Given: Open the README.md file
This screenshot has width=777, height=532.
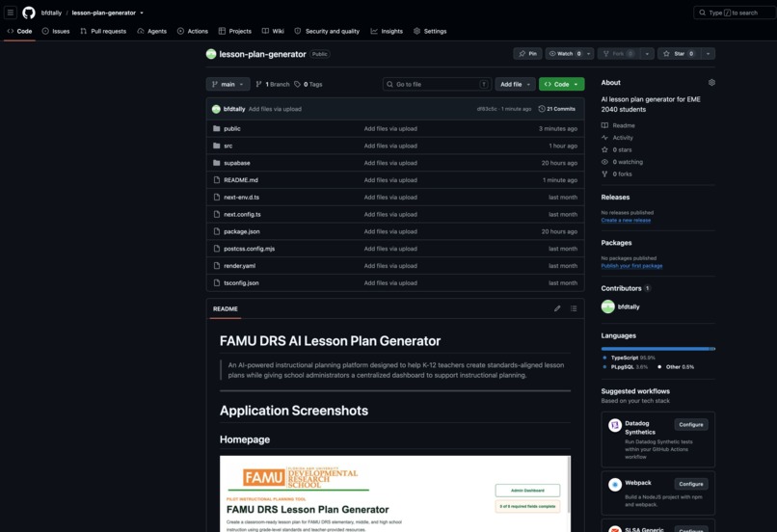Looking at the screenshot, I should click(x=241, y=180).
